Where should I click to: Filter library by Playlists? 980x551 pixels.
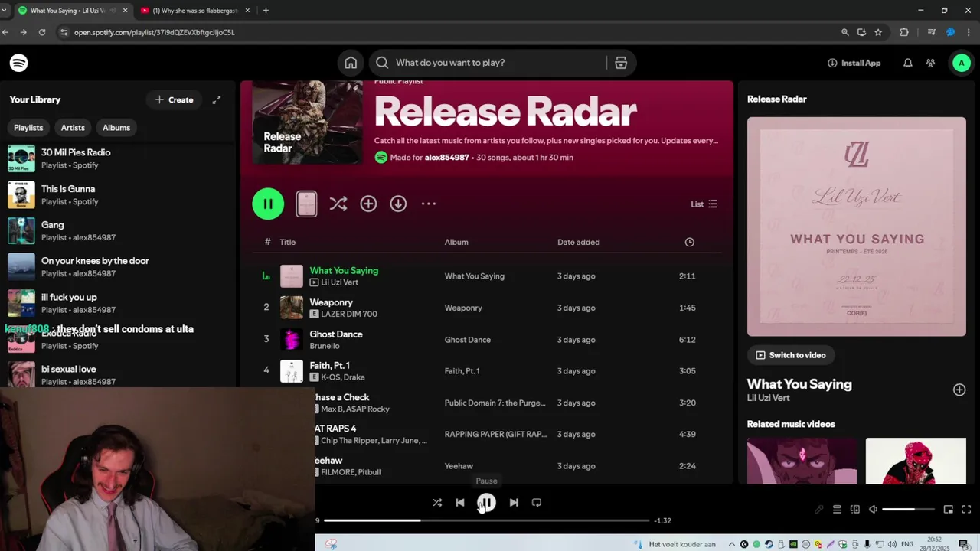[x=28, y=128]
